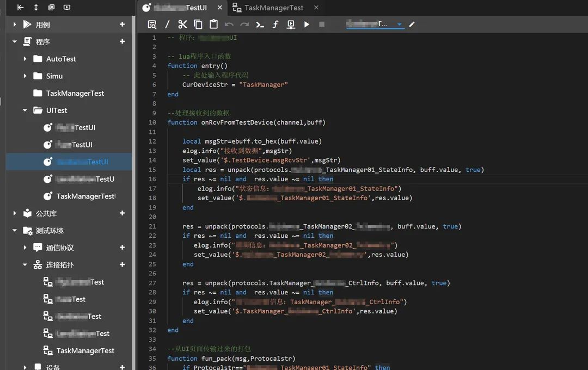Select the 用例 label

click(x=43, y=24)
